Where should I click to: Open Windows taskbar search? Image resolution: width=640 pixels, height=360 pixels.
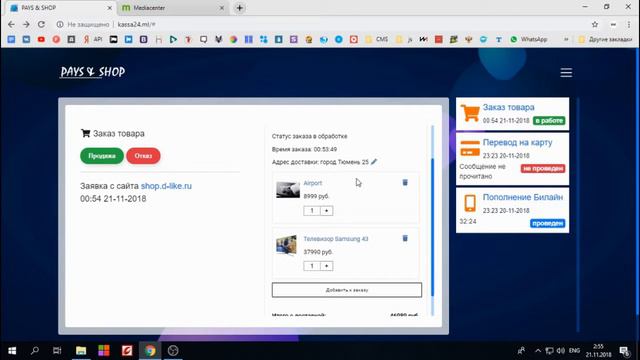click(x=35, y=351)
